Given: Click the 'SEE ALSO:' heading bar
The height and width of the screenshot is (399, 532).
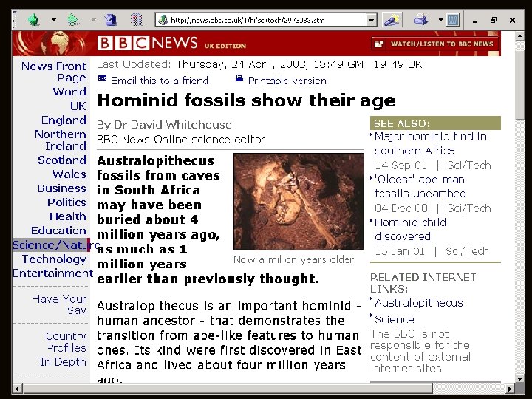Looking at the screenshot, I should pos(435,123).
